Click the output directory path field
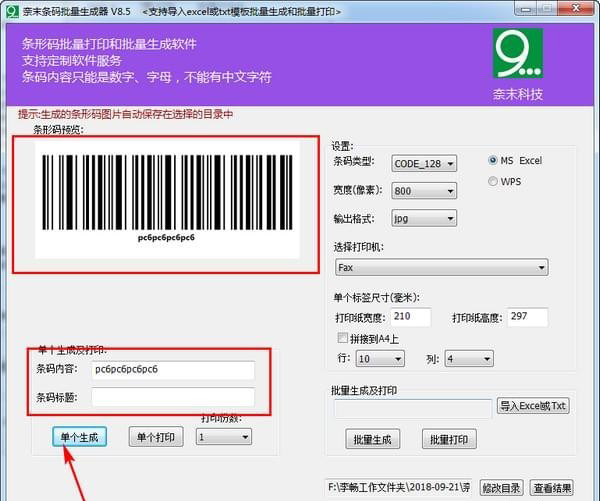Viewport: 600px width, 501px height. 398,487
